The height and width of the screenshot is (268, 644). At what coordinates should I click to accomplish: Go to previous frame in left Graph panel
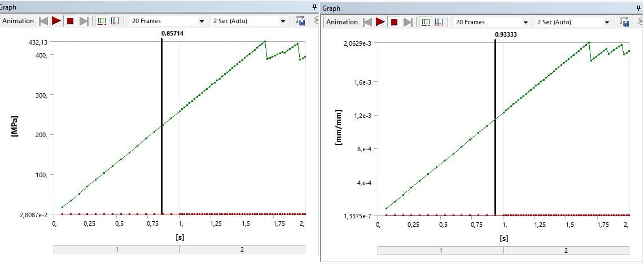[43, 21]
